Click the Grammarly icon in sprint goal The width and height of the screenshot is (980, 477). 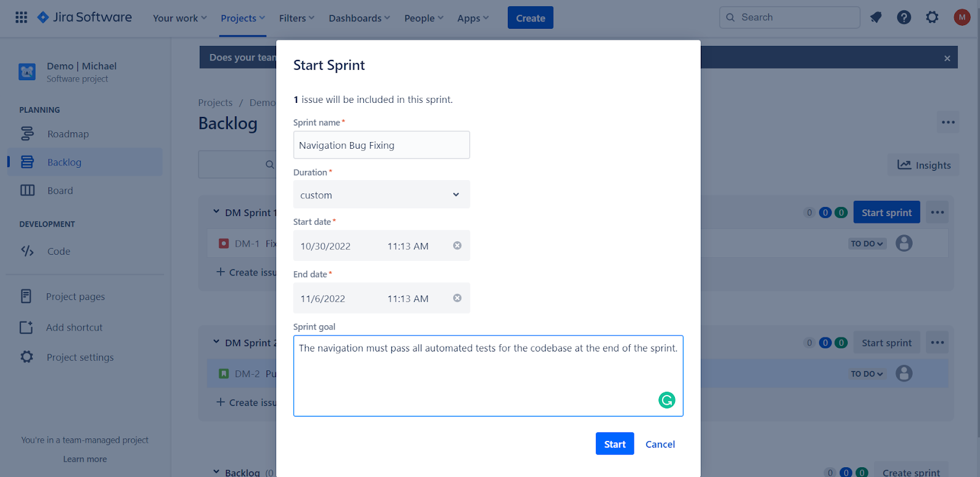[666, 400]
